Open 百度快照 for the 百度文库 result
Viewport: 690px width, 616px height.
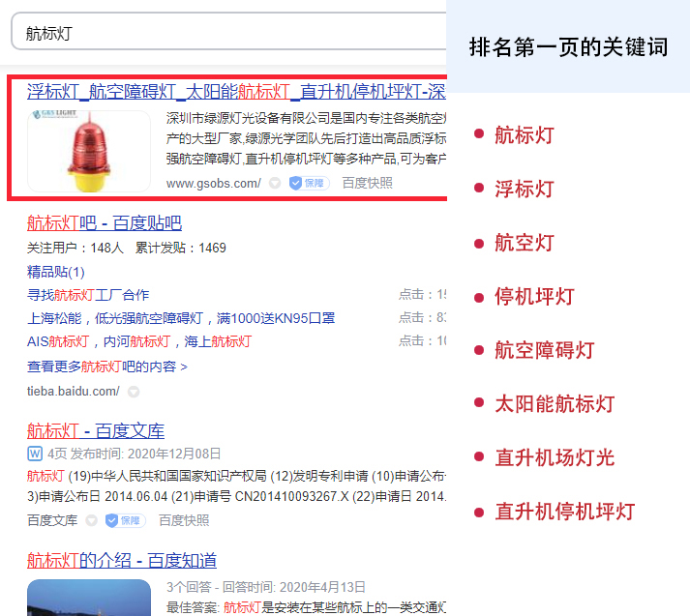click(184, 520)
